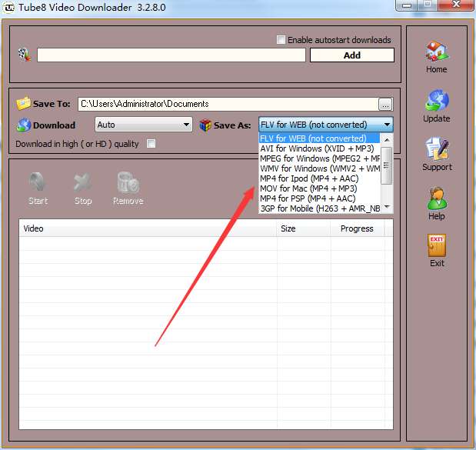Open the Auto download quality dropdown
Screen dimensions: 476x450
coord(144,125)
